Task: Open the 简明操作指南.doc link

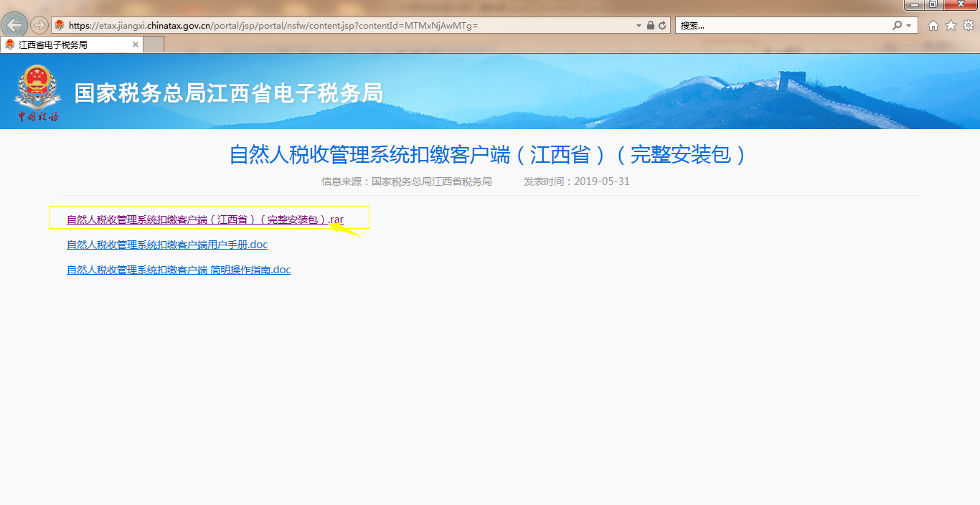Action: (x=179, y=270)
